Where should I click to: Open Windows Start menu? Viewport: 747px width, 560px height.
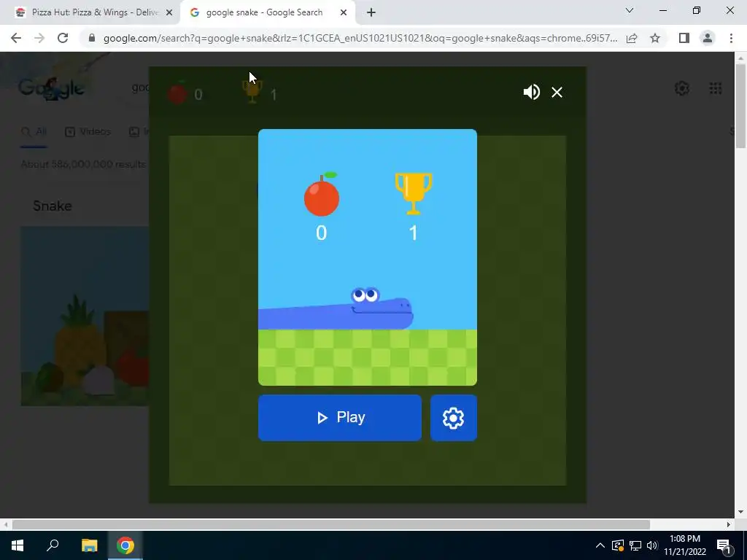(18, 545)
